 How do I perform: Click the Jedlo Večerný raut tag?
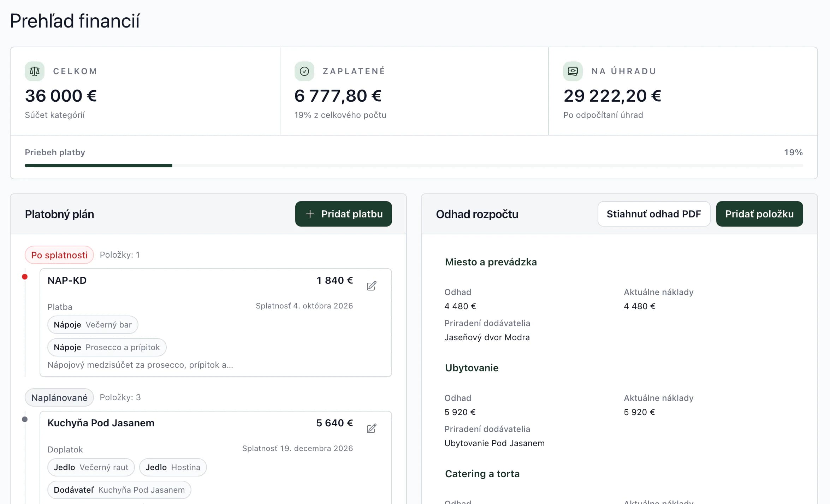point(91,467)
